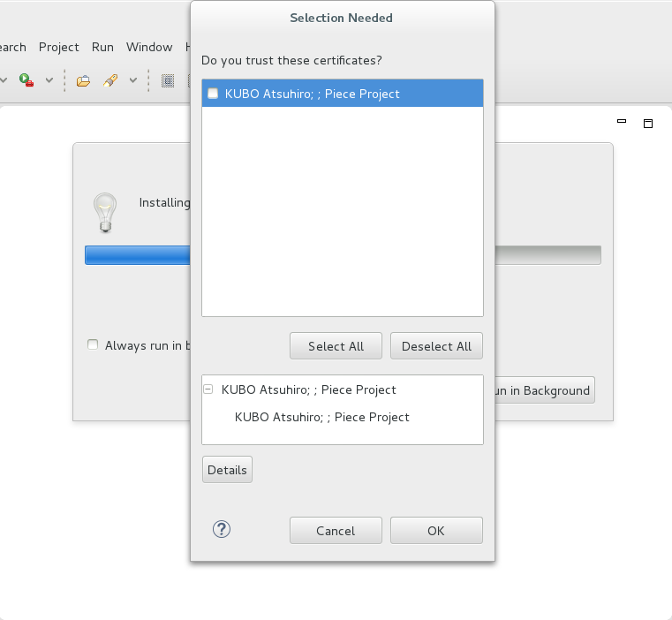Click the dotted square toolbar icon
Screen dimensions: 672x620
[167, 80]
